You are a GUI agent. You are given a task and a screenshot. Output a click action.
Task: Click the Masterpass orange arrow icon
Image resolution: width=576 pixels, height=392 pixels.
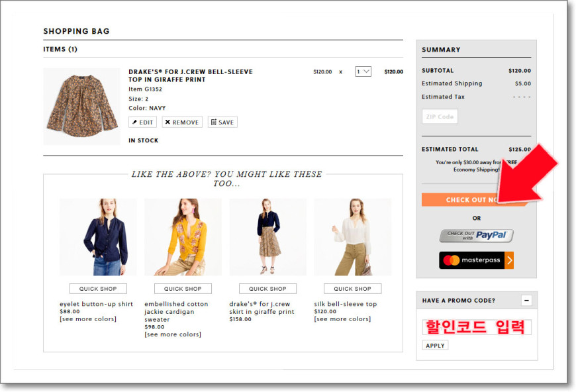pos(509,260)
